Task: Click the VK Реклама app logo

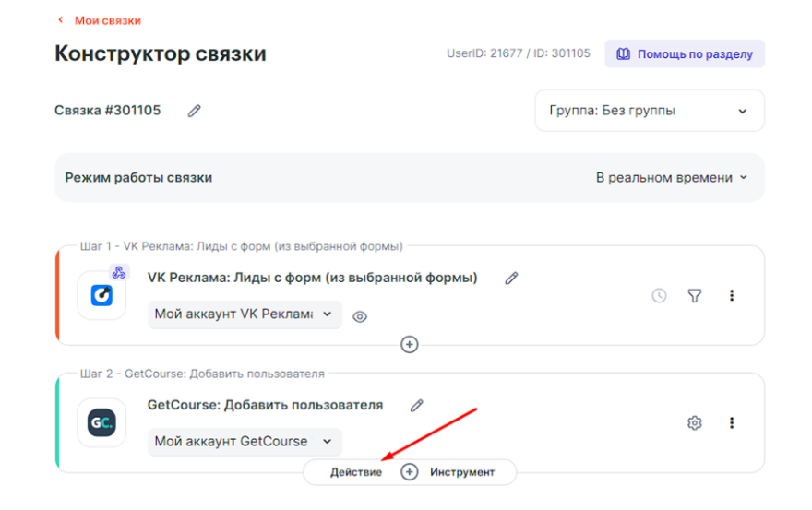Action: coord(101,295)
